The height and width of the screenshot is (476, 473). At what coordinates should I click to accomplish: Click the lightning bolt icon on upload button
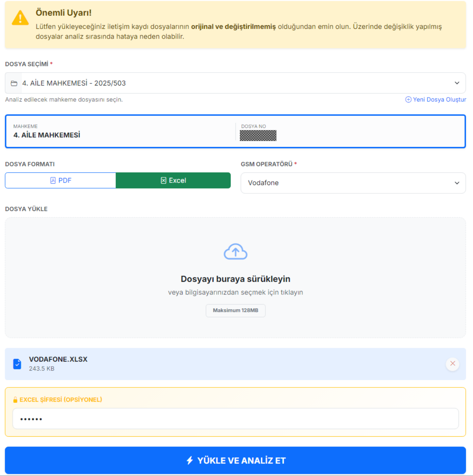click(190, 460)
